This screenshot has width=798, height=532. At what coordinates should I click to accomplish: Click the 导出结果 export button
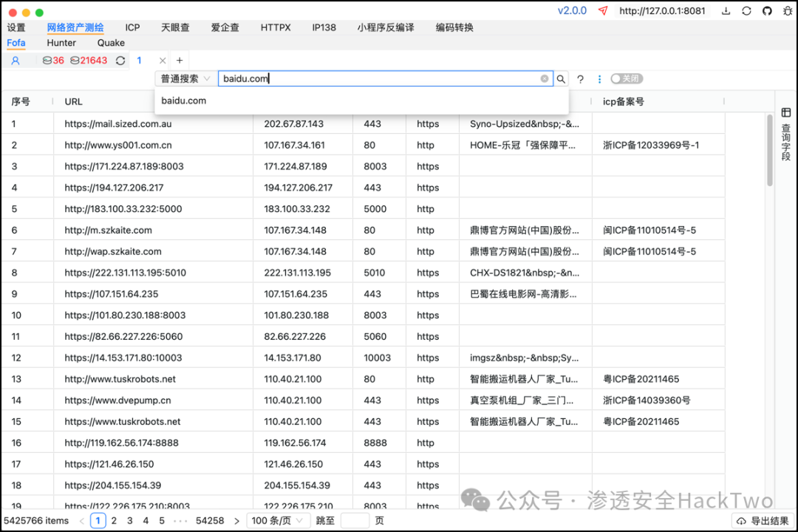tap(763, 520)
